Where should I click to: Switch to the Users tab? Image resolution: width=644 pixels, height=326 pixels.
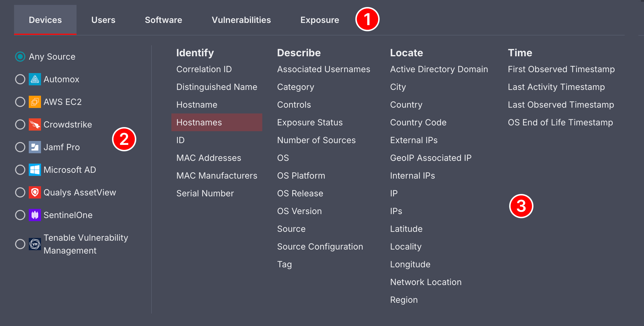click(103, 20)
